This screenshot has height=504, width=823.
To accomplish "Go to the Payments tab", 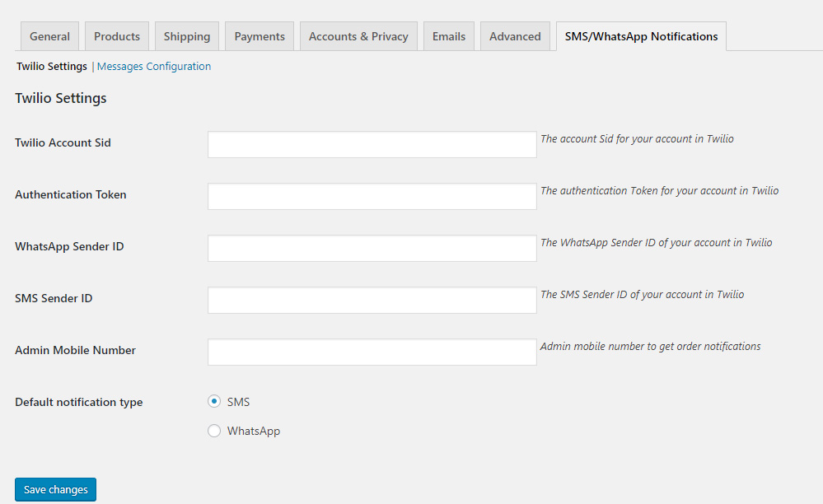I will pyautogui.click(x=260, y=36).
